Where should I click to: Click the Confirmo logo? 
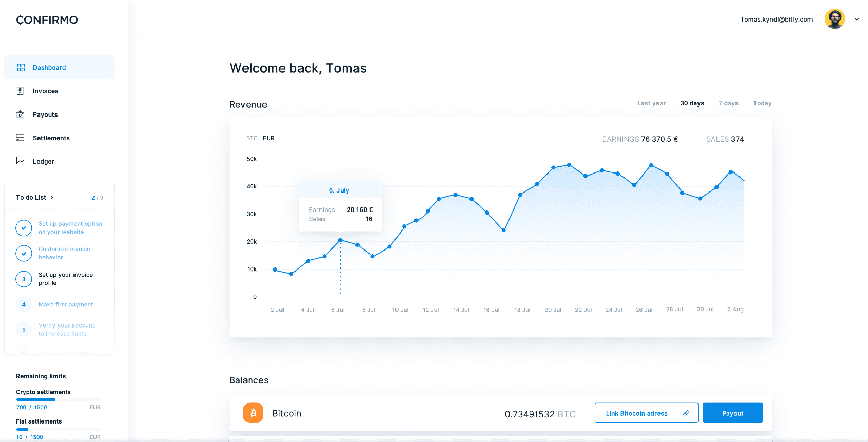pos(47,20)
